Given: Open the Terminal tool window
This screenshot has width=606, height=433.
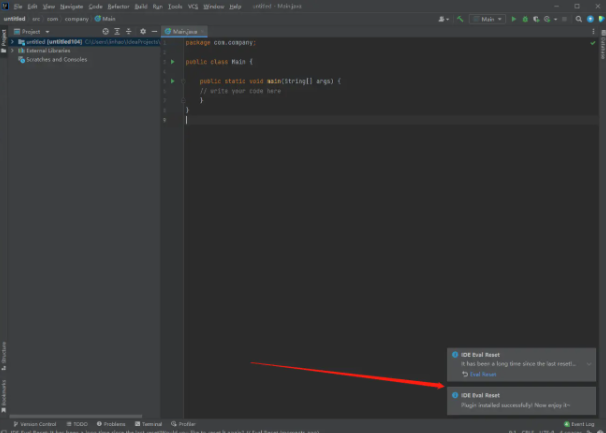Looking at the screenshot, I should (148, 424).
